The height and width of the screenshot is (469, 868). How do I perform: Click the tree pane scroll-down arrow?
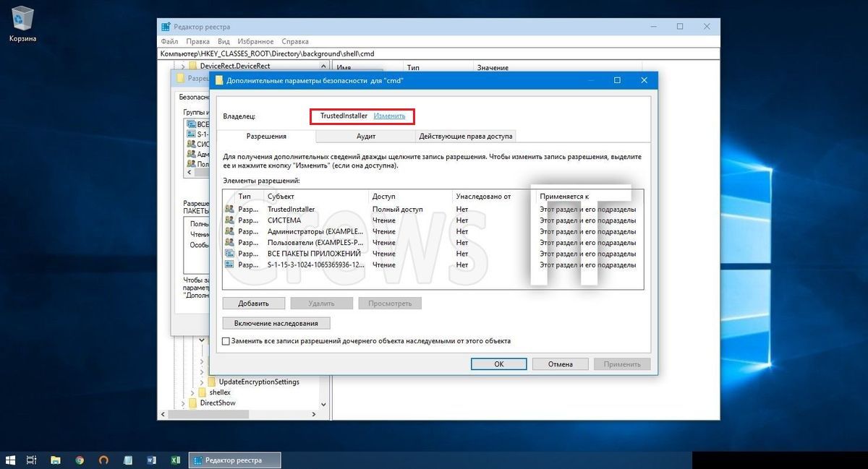click(325, 405)
